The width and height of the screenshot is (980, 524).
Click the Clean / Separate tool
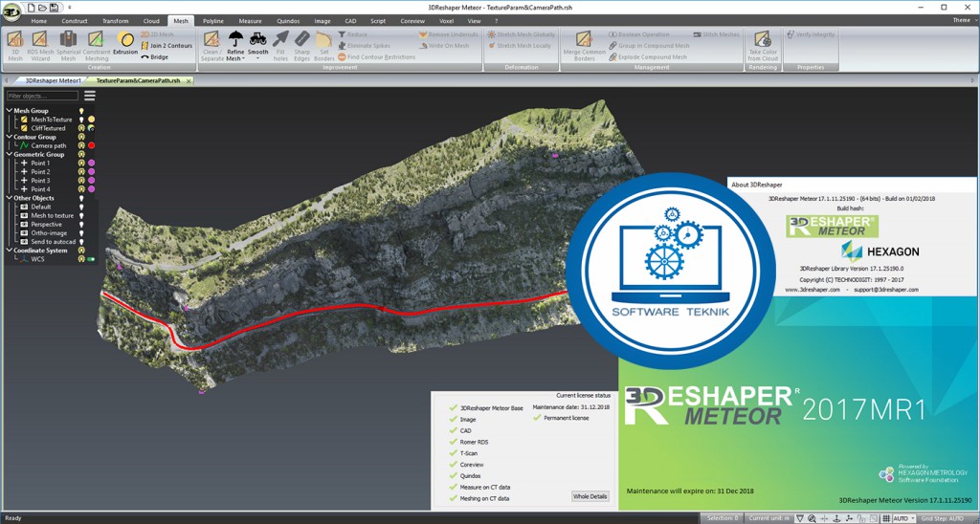[x=212, y=46]
